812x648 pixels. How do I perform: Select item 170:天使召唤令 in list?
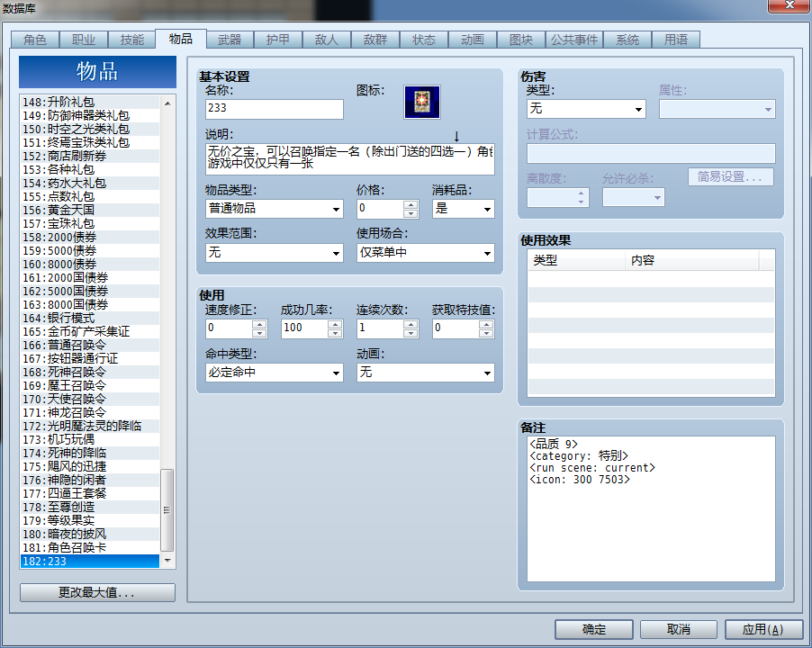click(90, 399)
